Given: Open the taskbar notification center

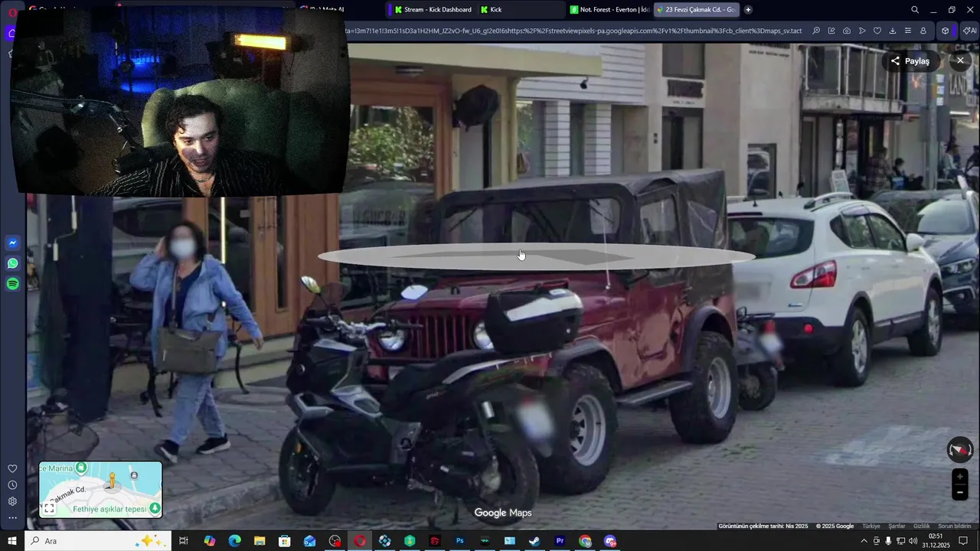Looking at the screenshot, I should coord(965,541).
